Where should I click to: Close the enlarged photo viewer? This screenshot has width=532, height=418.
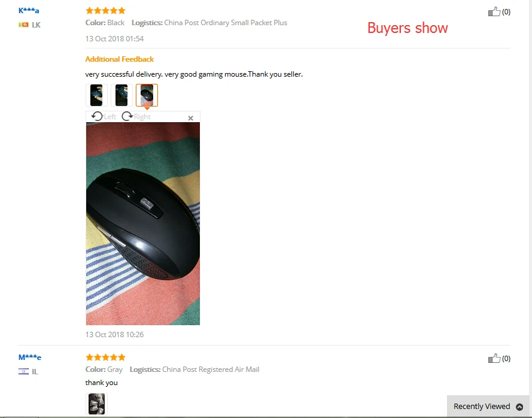point(191,118)
